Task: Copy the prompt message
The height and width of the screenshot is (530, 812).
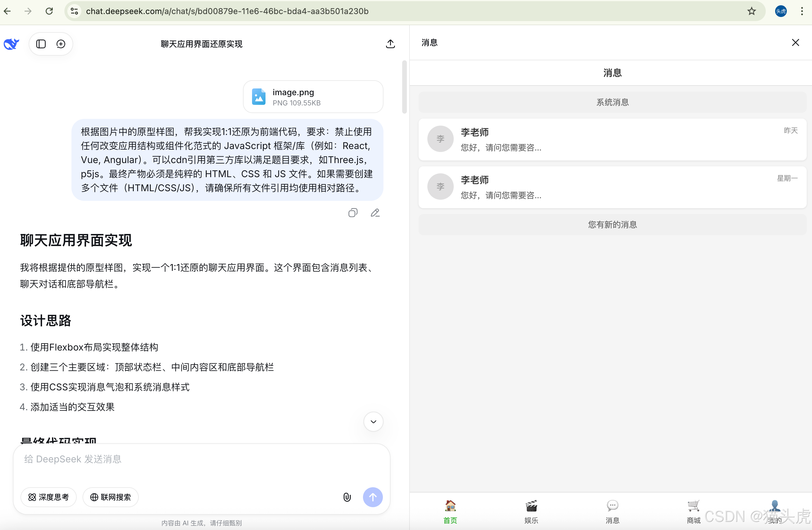Action: tap(353, 213)
